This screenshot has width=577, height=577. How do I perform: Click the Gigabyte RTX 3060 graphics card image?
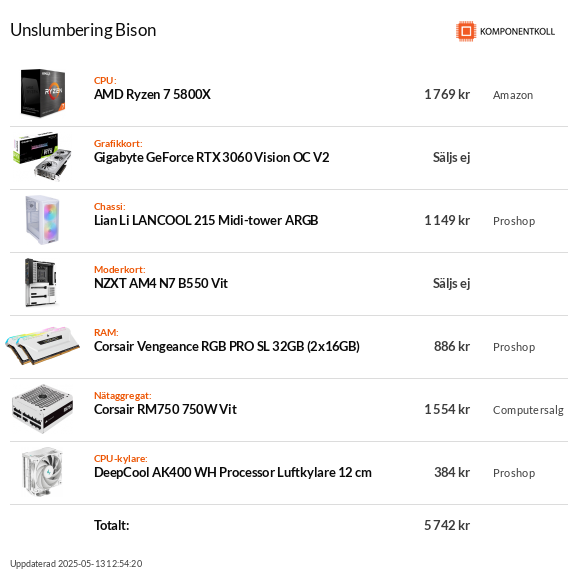coord(43,156)
